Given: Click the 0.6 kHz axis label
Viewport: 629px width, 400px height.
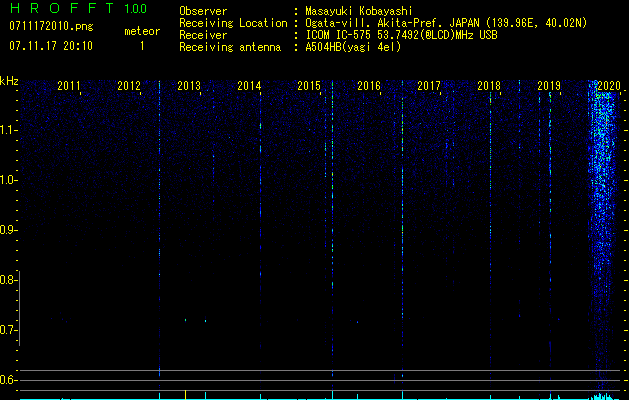Looking at the screenshot, I should [x=8, y=380].
